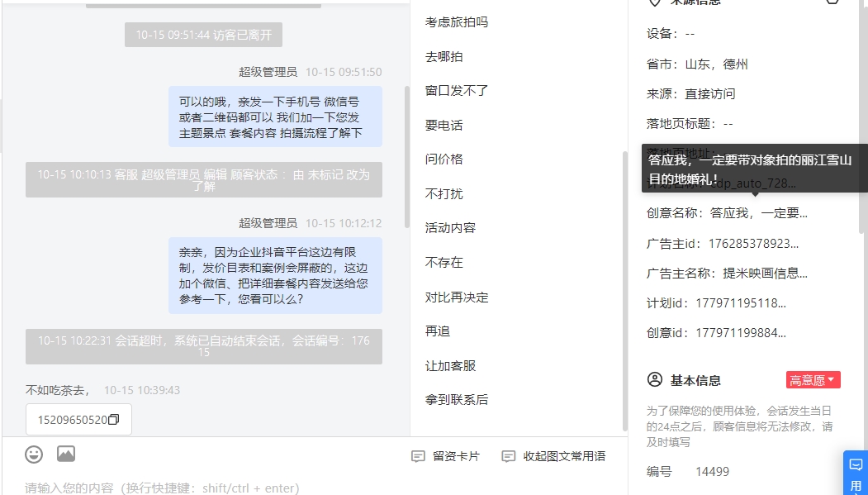Viewport: 868px width, 495px height.
Task: Click the visitor phone number 15209650520
Action: click(x=72, y=420)
